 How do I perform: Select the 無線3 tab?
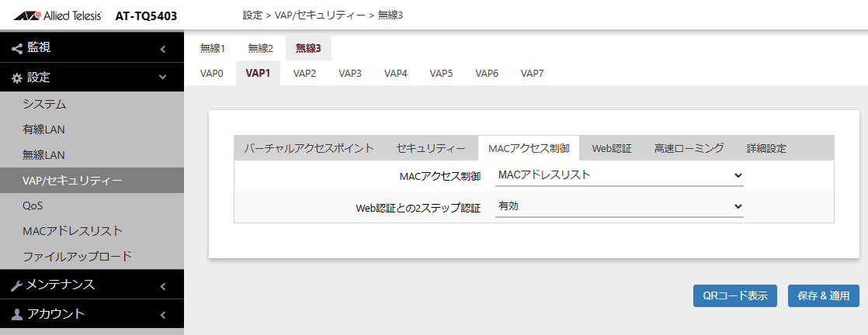pyautogui.click(x=308, y=48)
